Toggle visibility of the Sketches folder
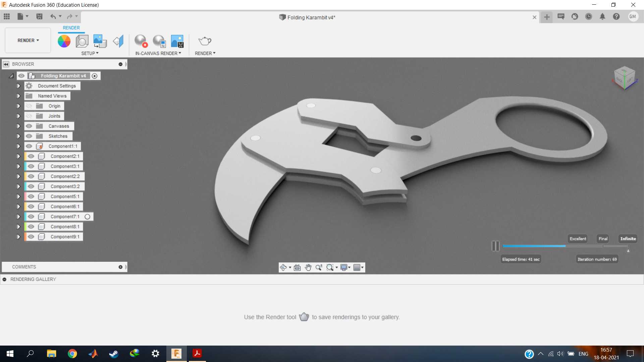 [29, 136]
